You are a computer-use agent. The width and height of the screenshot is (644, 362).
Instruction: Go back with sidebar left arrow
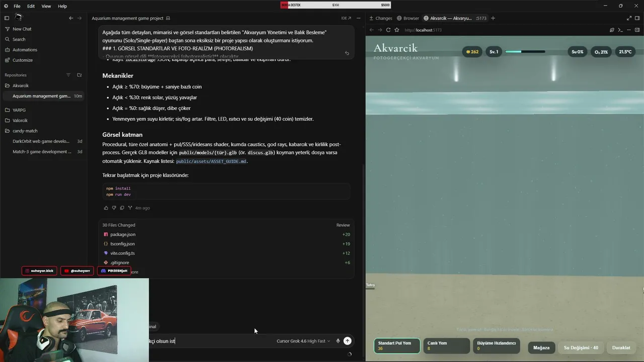pos(71,18)
